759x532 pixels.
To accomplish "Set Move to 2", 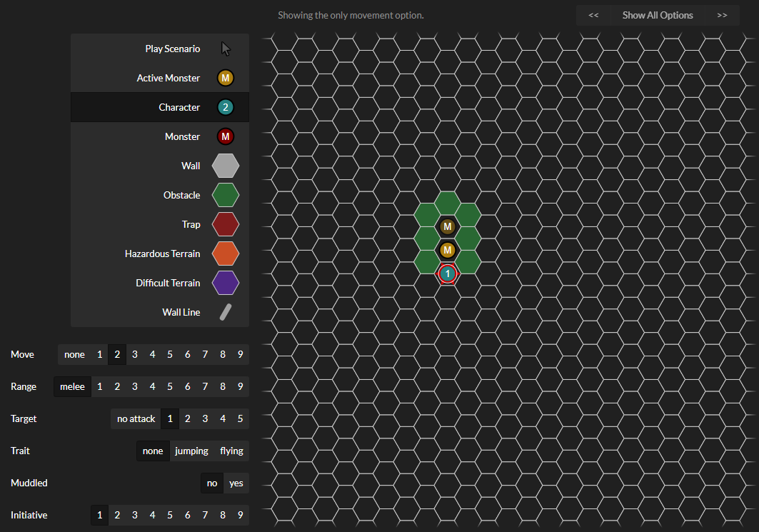I will 117,354.
